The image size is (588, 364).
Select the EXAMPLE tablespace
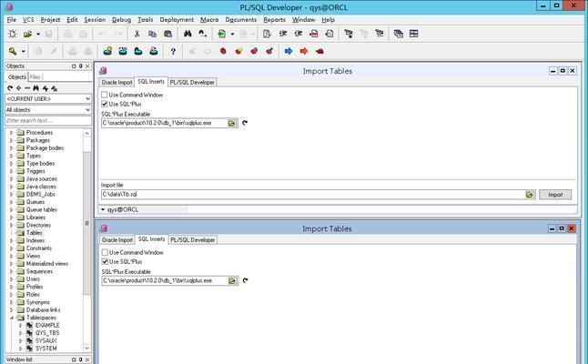47,325
